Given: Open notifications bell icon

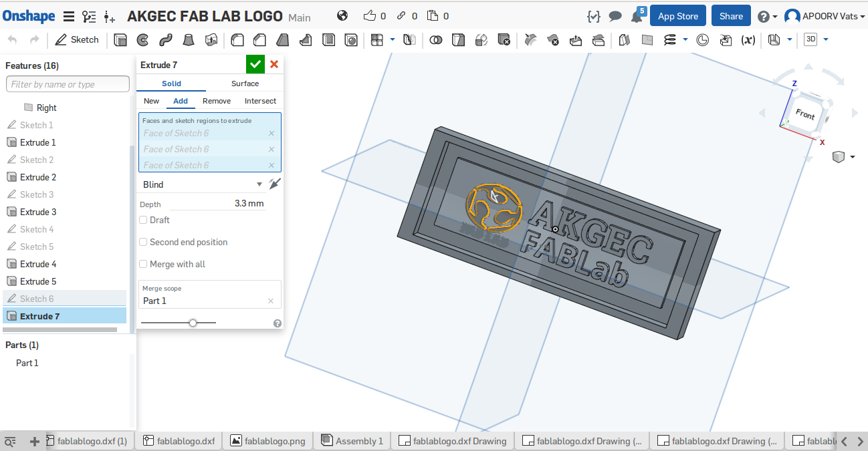Looking at the screenshot, I should click(x=637, y=16).
